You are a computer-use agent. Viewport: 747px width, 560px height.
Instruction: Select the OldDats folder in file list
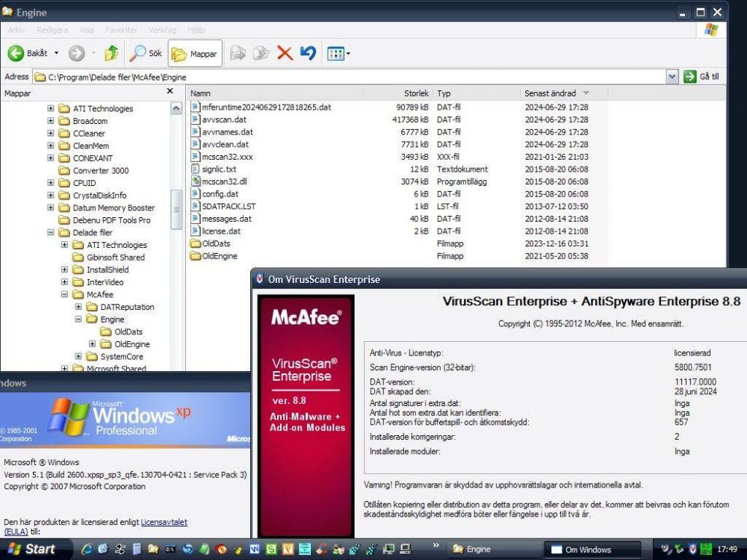(216, 243)
